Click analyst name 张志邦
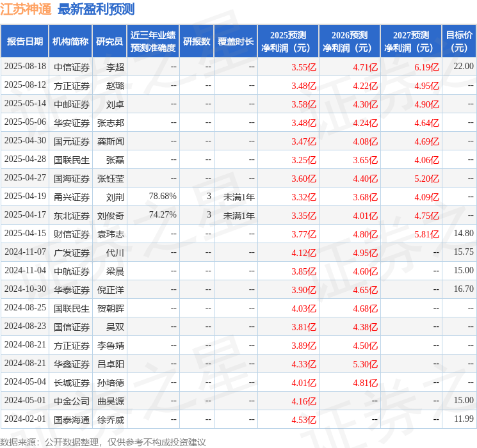Image resolution: width=477 pixels, height=448 pixels. [x=110, y=123]
